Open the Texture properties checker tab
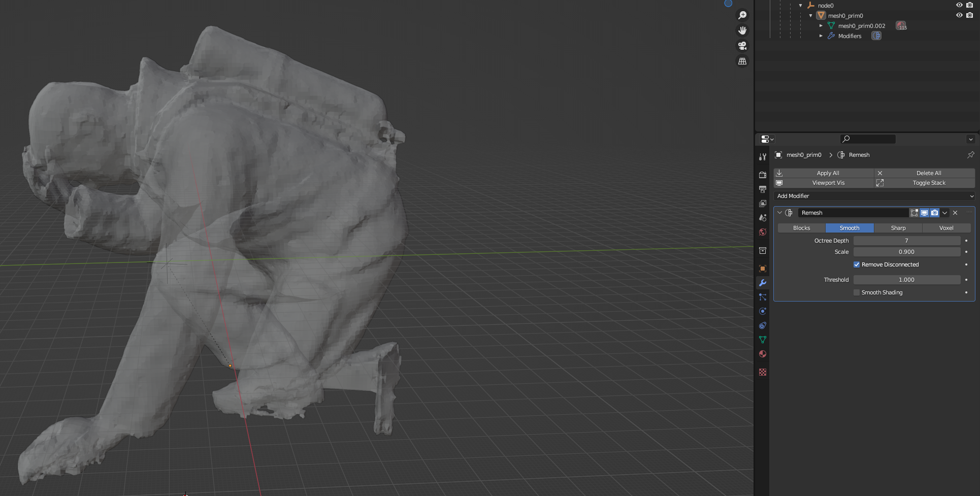 (763, 372)
